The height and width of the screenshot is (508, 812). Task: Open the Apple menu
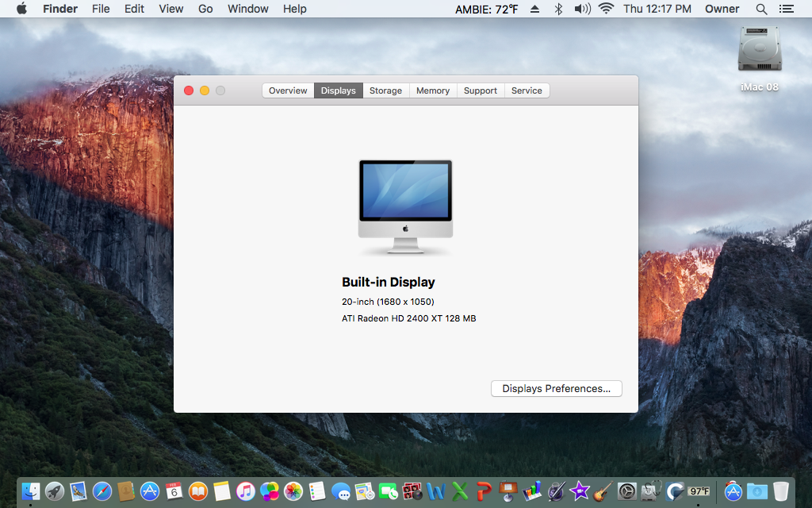[x=21, y=9]
